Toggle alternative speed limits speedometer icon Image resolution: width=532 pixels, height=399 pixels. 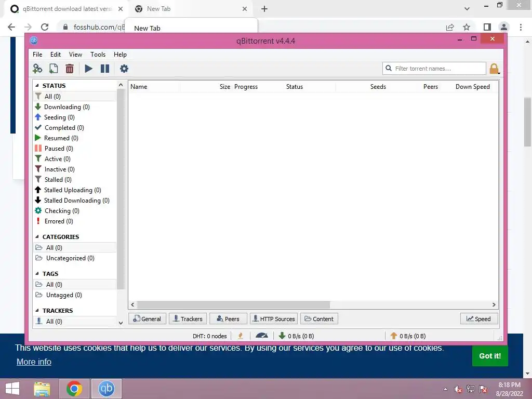262,336
